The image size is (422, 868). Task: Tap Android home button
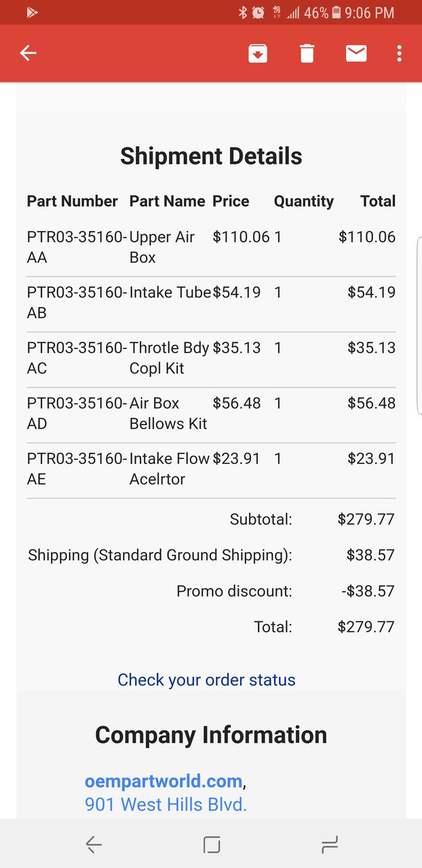(212, 844)
